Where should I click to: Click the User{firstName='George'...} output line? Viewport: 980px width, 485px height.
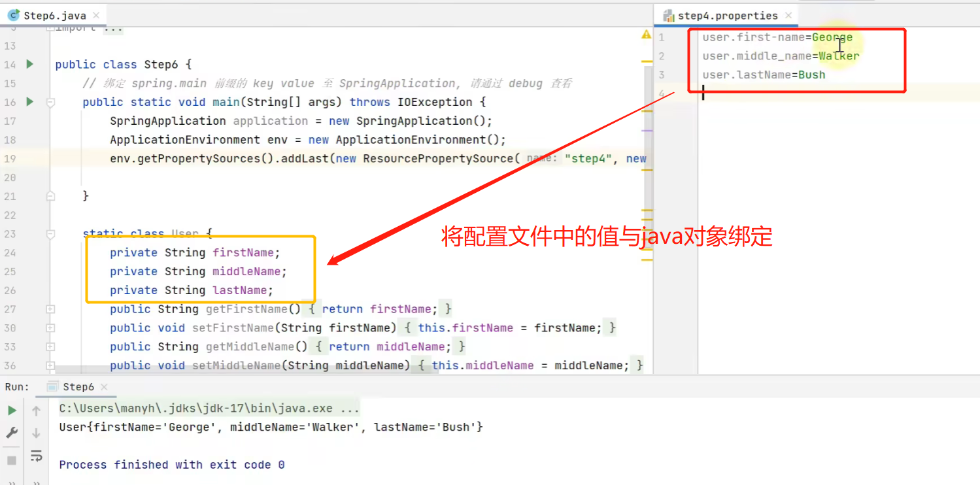point(271,427)
